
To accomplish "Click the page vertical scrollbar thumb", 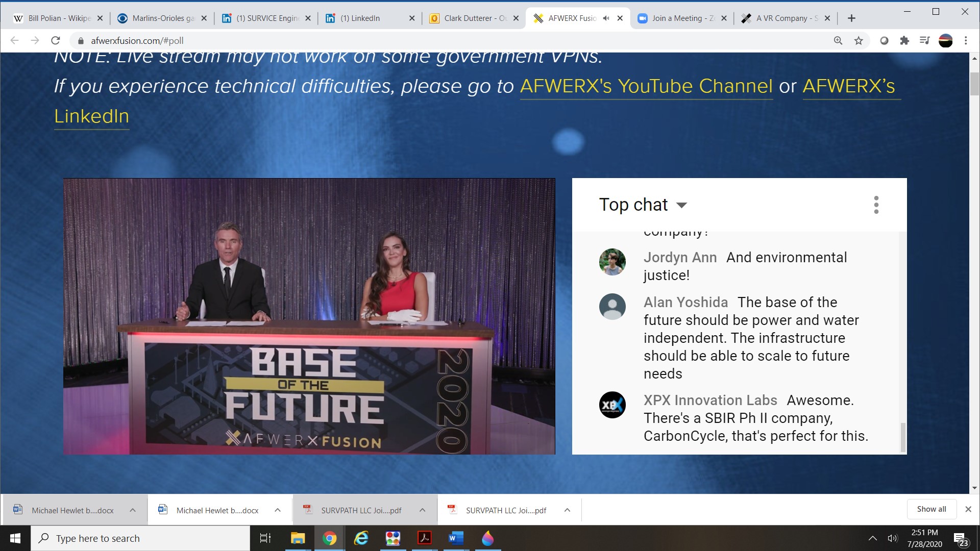I will click(974, 84).
